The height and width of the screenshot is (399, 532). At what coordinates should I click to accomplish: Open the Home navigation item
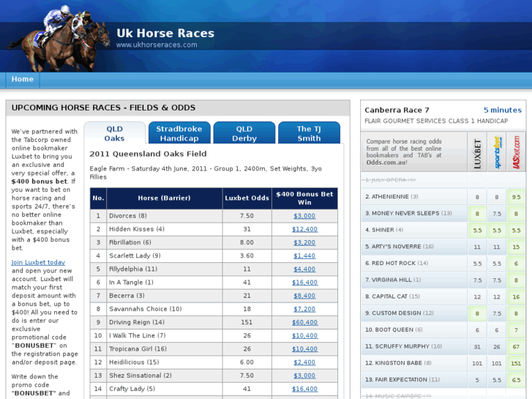(23, 79)
